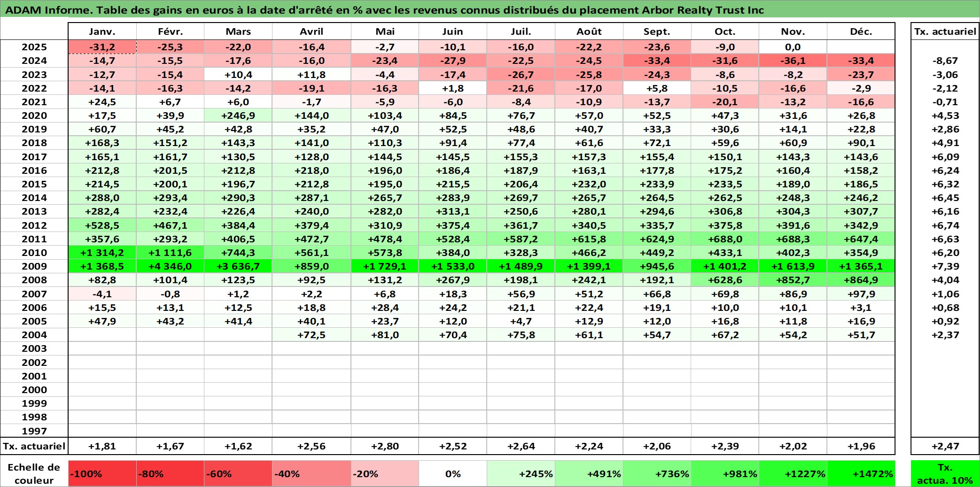Click cell +4 346,0 in February 2009
Image resolution: width=980 pixels, height=487 pixels.
tap(170, 266)
